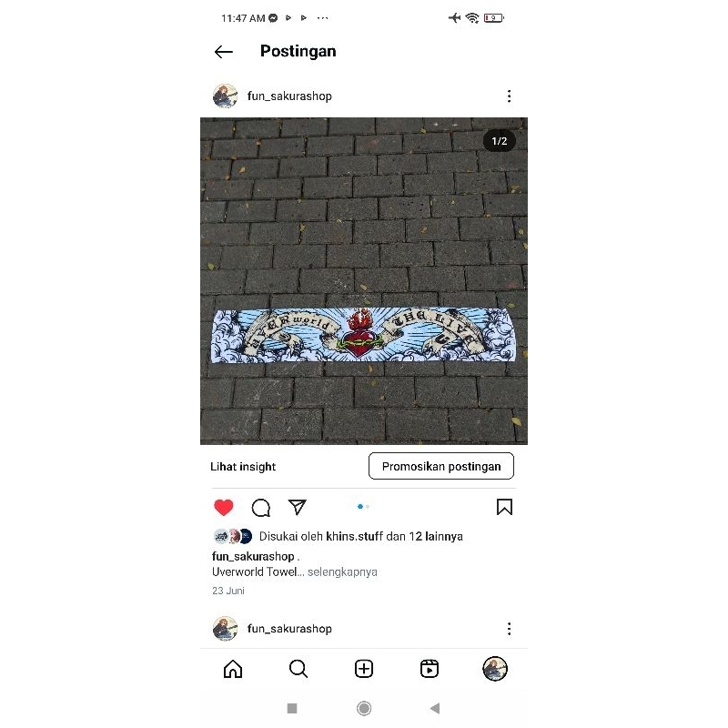
Task: Click the Promosikan postingan button
Action: click(x=441, y=466)
